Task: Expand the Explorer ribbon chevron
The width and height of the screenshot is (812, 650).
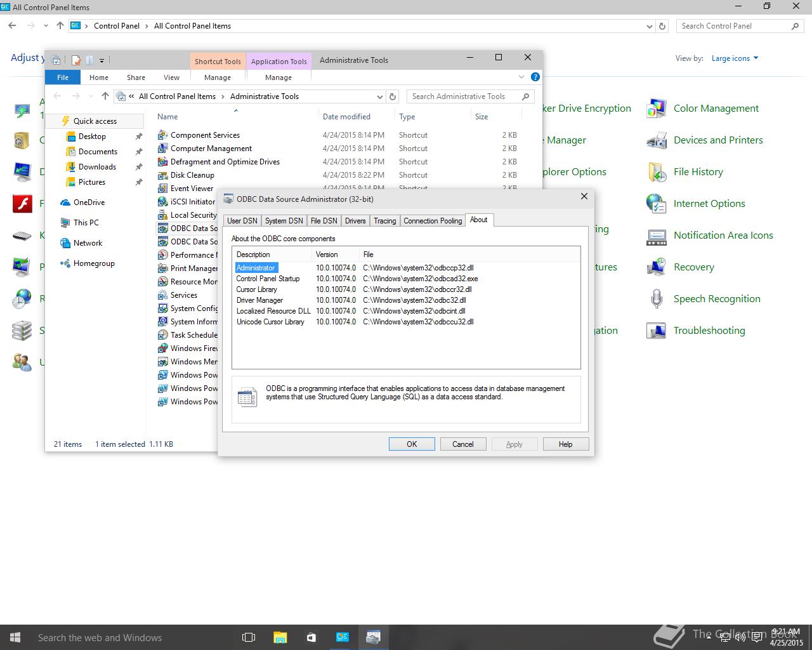Action: click(x=521, y=77)
